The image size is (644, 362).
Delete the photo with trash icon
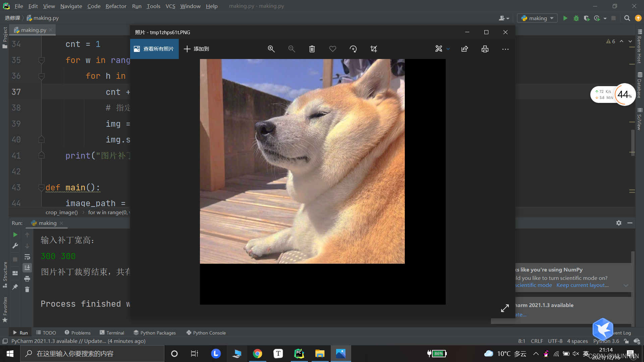(x=312, y=49)
